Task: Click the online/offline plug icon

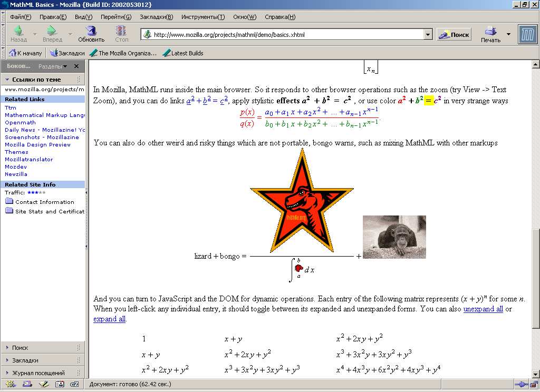Action: tap(521, 385)
